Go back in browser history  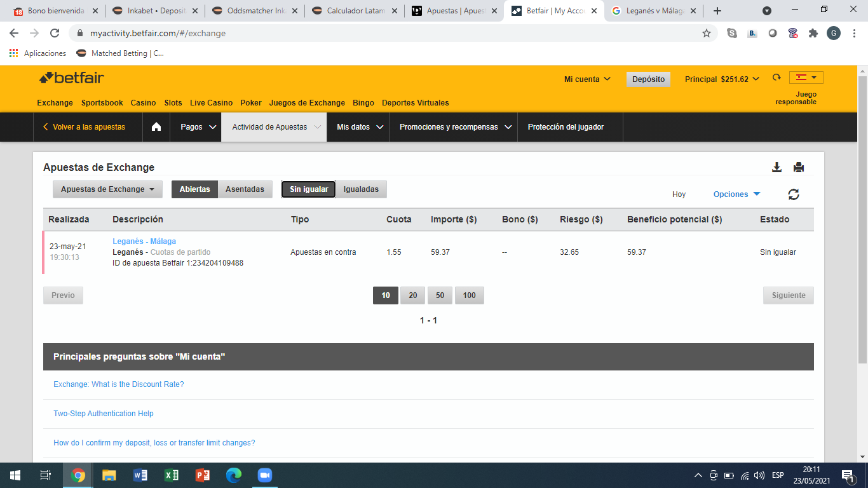point(14,33)
